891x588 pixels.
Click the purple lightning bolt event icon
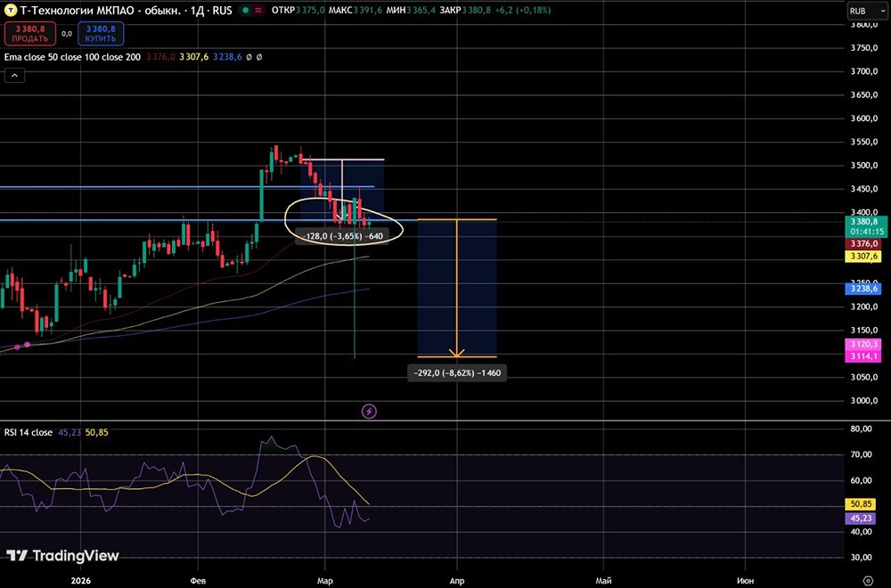369,412
